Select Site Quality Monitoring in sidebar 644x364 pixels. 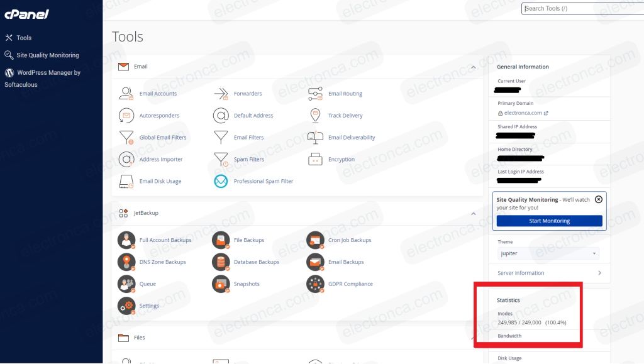pyautogui.click(x=47, y=55)
